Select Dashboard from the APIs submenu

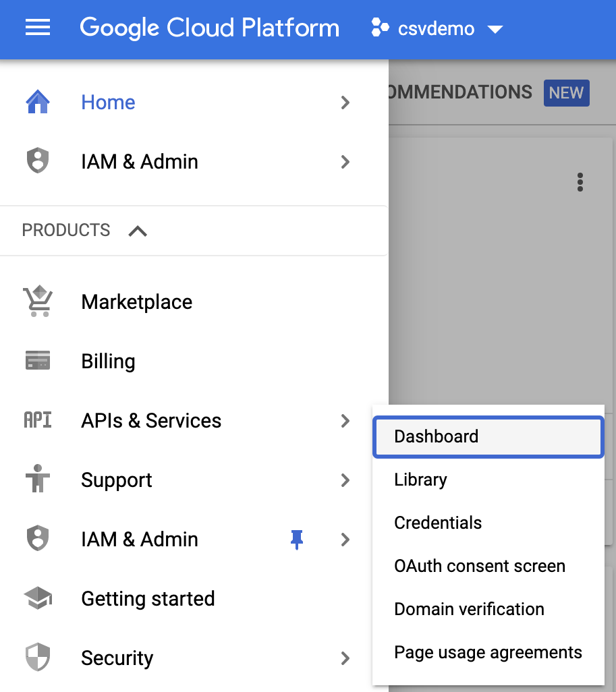click(488, 437)
